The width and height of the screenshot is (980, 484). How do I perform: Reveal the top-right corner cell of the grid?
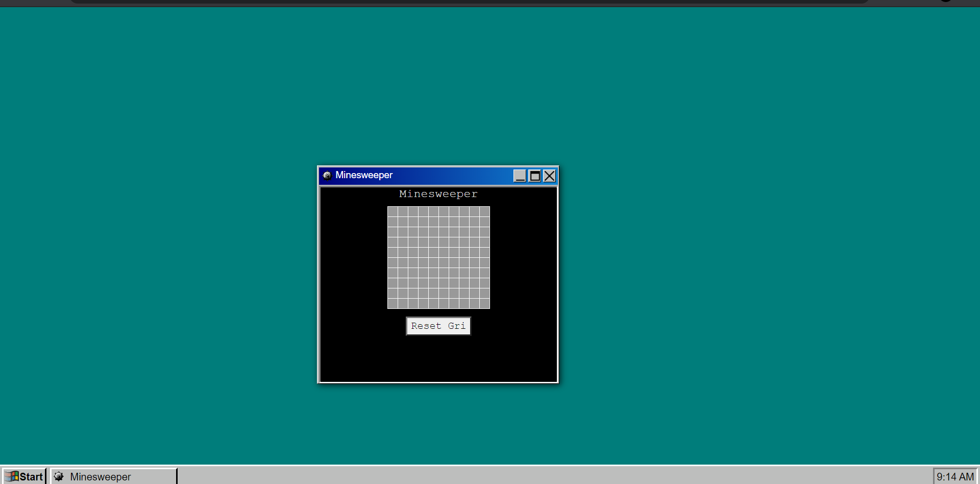[x=484, y=211]
